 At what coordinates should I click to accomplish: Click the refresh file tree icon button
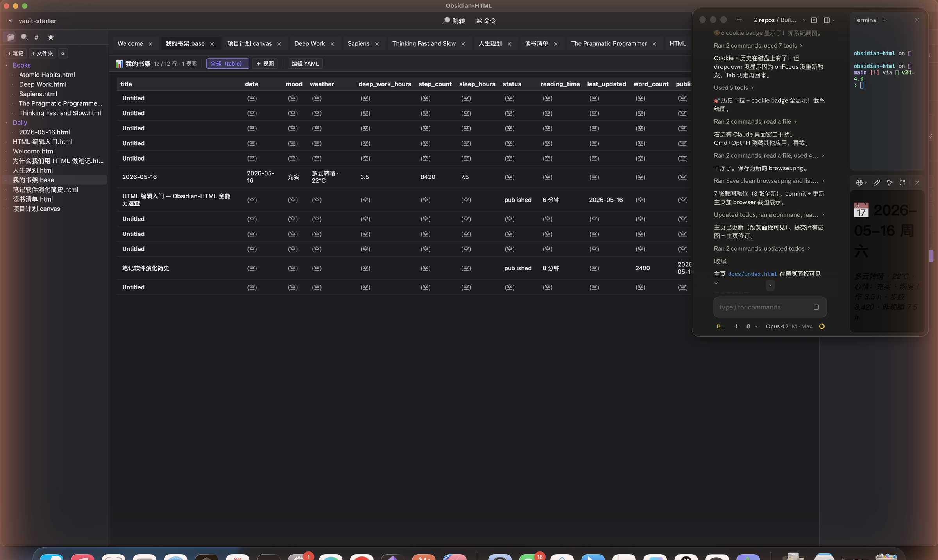tap(63, 54)
